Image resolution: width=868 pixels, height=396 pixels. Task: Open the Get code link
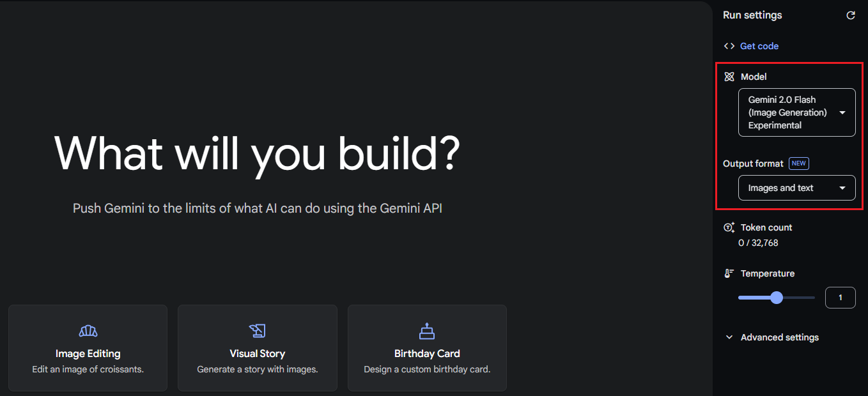pyautogui.click(x=759, y=46)
